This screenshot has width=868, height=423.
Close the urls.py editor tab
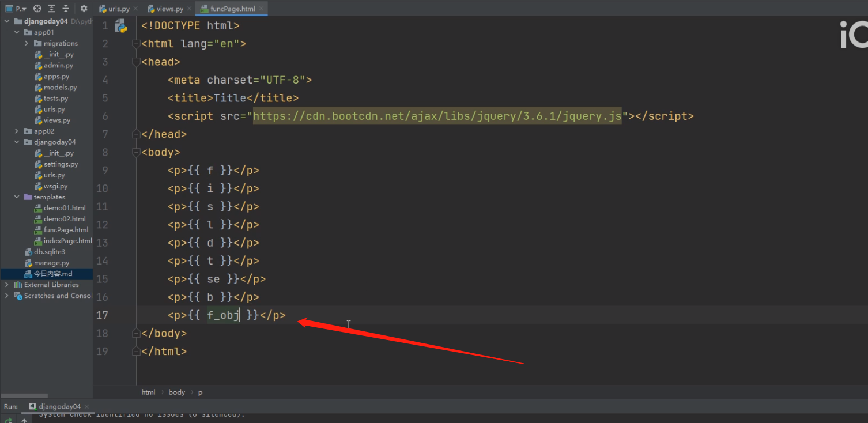coord(135,9)
